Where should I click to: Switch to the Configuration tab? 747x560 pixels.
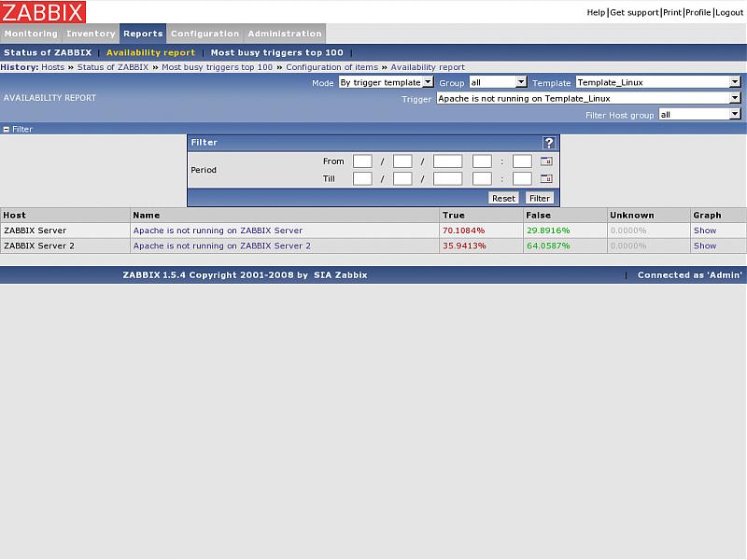coord(204,34)
